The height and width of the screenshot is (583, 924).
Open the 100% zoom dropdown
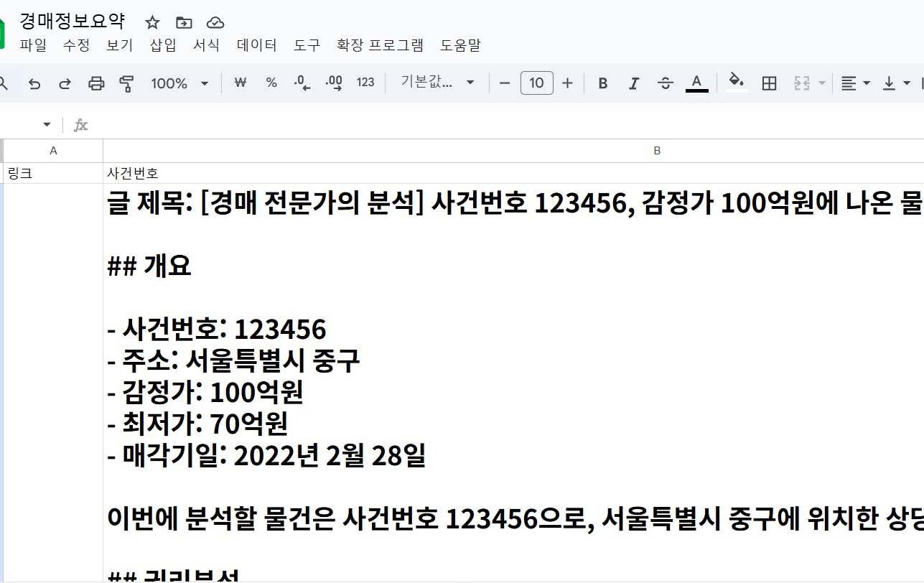pos(179,83)
